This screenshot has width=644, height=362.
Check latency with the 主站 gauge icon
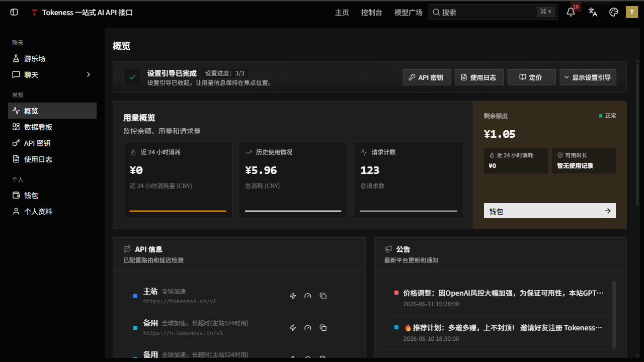[x=308, y=296]
